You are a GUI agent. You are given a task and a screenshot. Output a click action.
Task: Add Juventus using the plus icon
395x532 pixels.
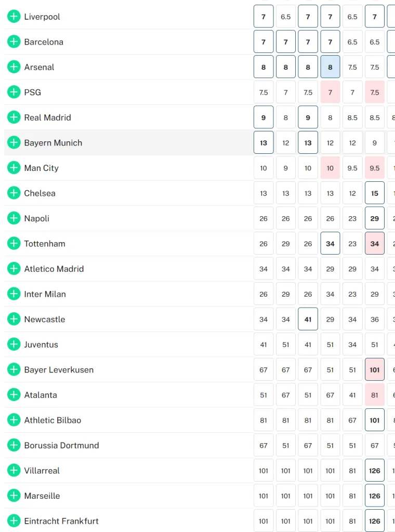click(14, 344)
